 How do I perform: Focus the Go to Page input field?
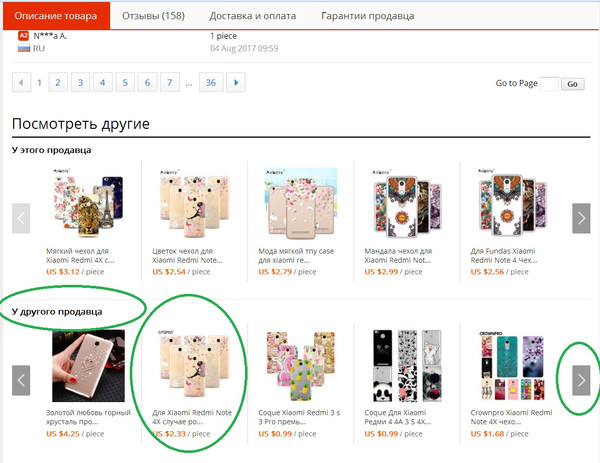(549, 83)
